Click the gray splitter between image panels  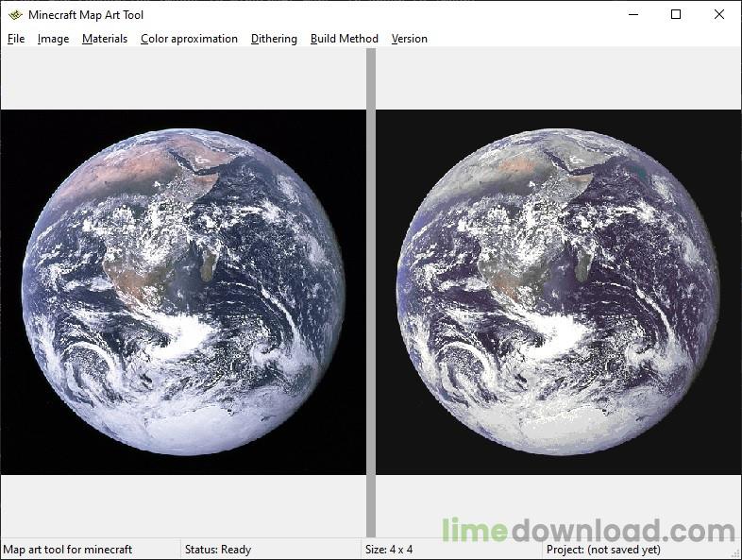tap(371, 292)
